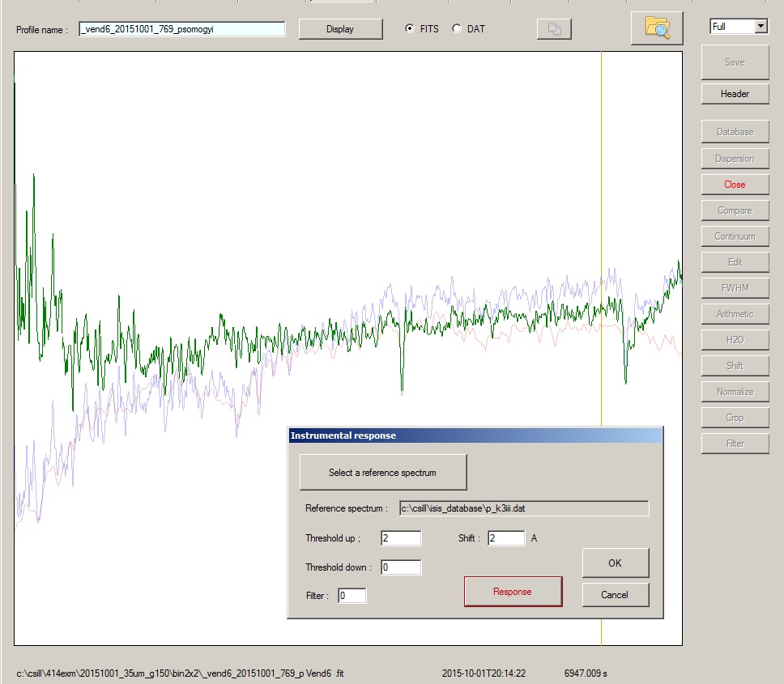Click the Filter value field
Screen dimensions: 784x684
[x=352, y=596]
